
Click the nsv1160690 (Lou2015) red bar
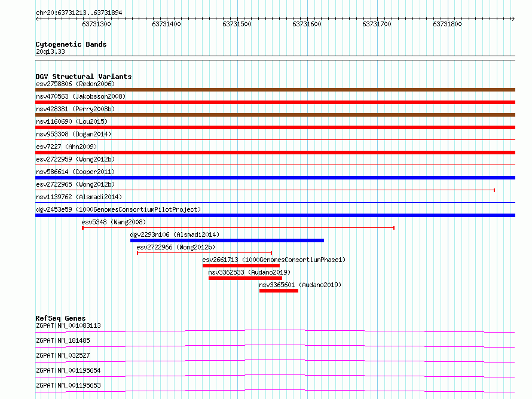275,127
